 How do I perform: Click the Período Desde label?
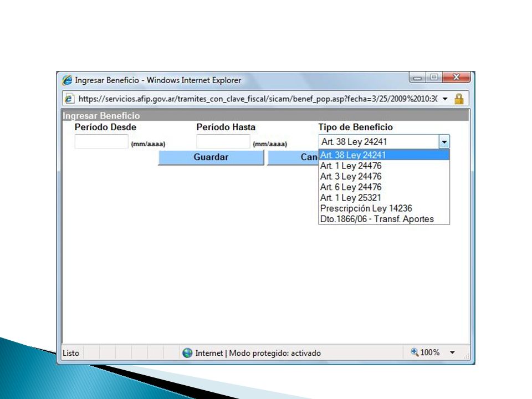click(105, 127)
